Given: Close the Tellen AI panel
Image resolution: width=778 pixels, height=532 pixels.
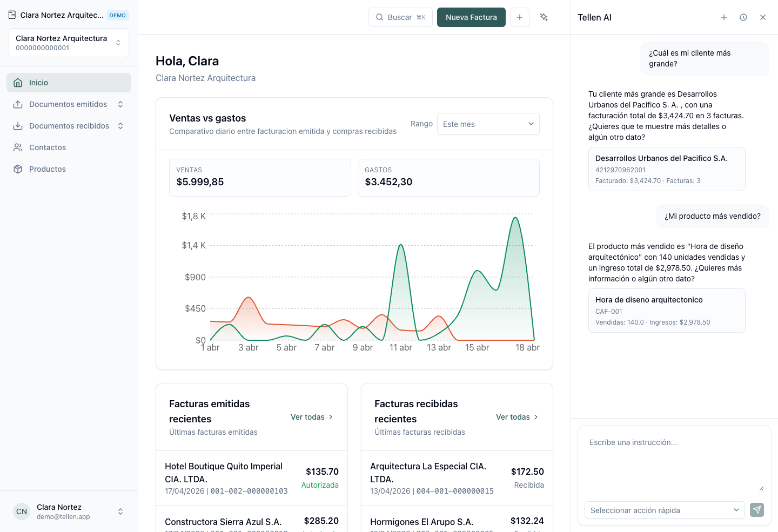Looking at the screenshot, I should pyautogui.click(x=763, y=17).
